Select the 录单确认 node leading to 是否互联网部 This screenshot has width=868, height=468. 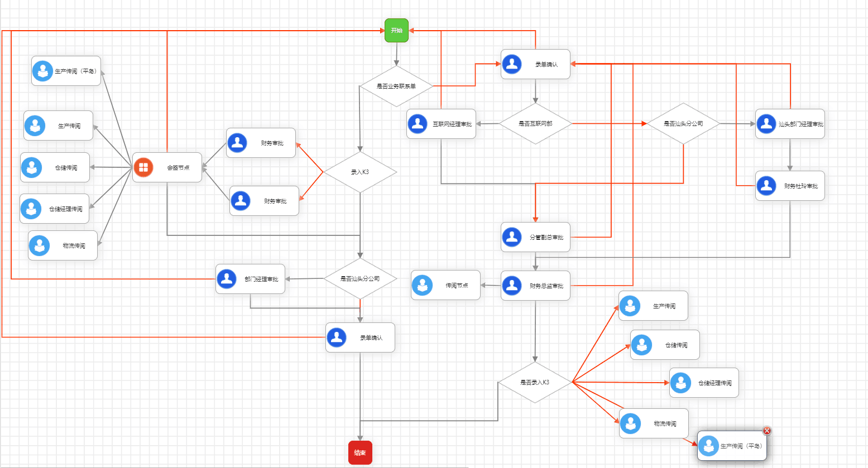coord(535,64)
